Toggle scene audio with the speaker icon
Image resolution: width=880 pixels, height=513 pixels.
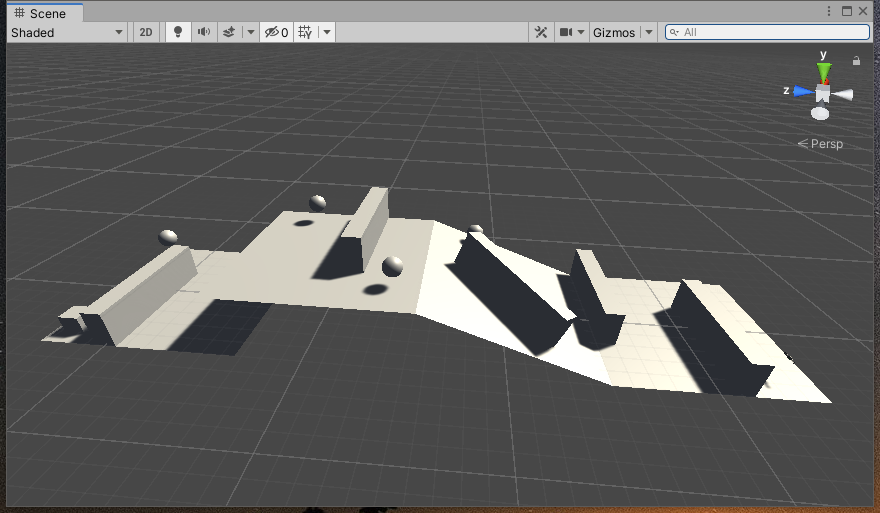point(204,32)
